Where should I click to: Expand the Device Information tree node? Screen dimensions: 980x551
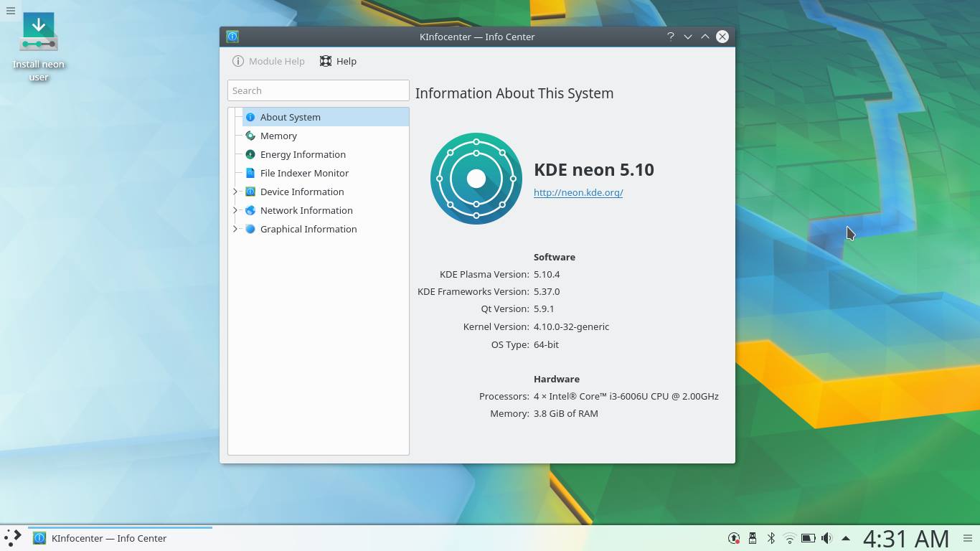coord(235,192)
